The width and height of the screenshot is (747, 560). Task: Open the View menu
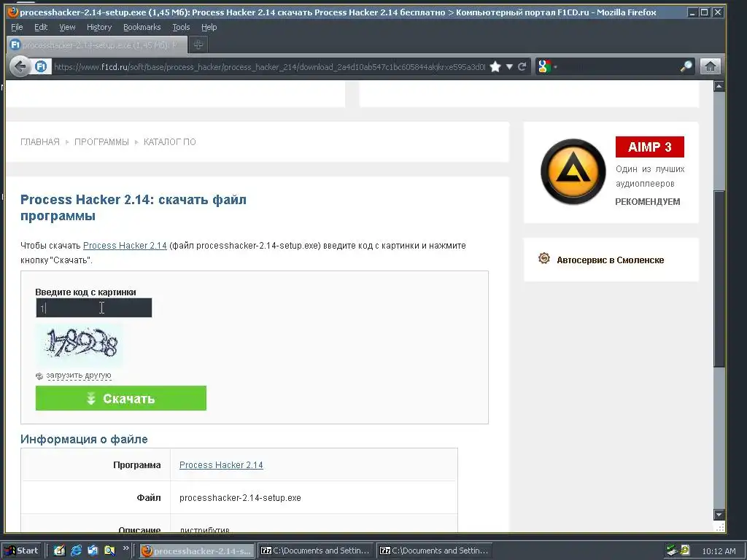click(67, 27)
